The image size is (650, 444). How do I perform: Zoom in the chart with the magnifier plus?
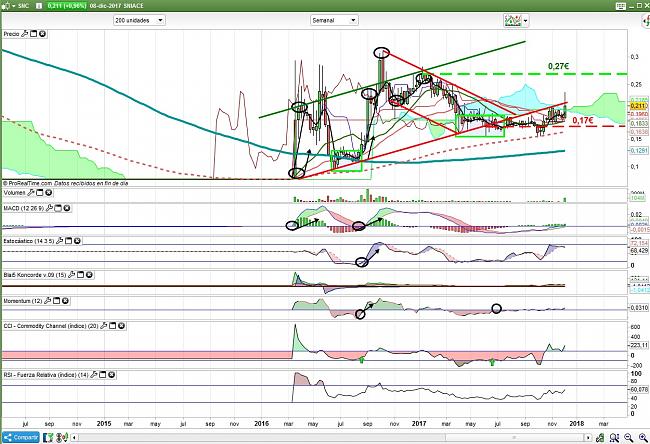click(x=643, y=437)
